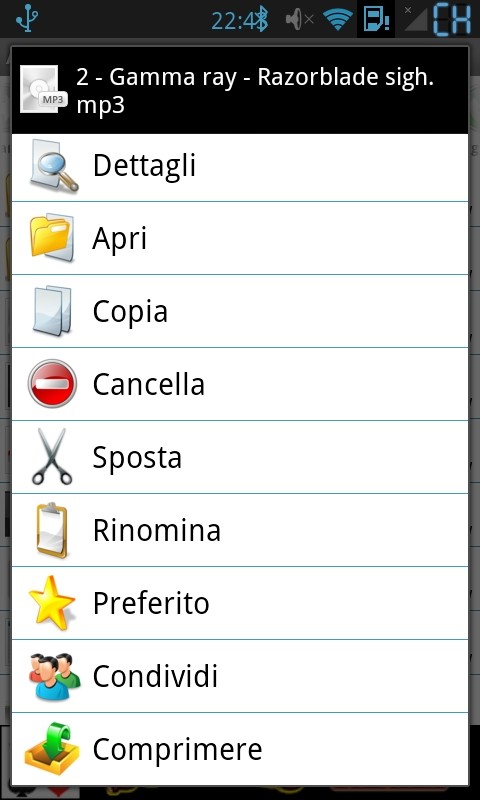
Task: Click the scissors Sposta icon
Action: tap(52, 457)
